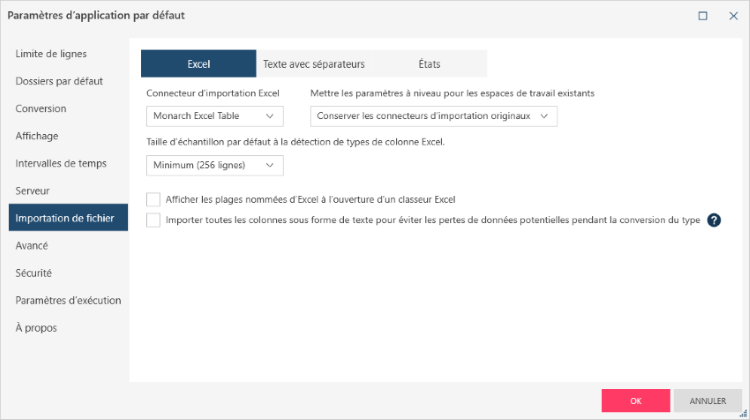Open Limite de lignes settings
This screenshot has width=750, height=420.
[x=51, y=53]
